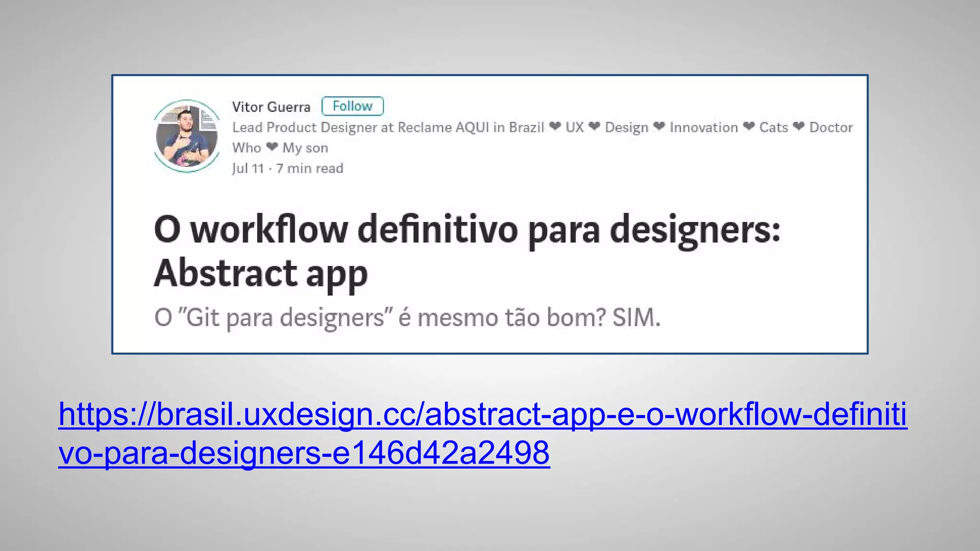This screenshot has width=980, height=551.
Task: Open the brasil.uxdesign.cc article hyperlink
Action: point(483,433)
